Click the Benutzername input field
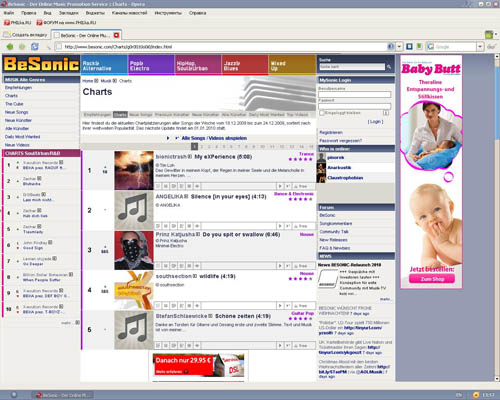Image resolution: width=500 pixels, height=400 pixels. (x=355, y=95)
